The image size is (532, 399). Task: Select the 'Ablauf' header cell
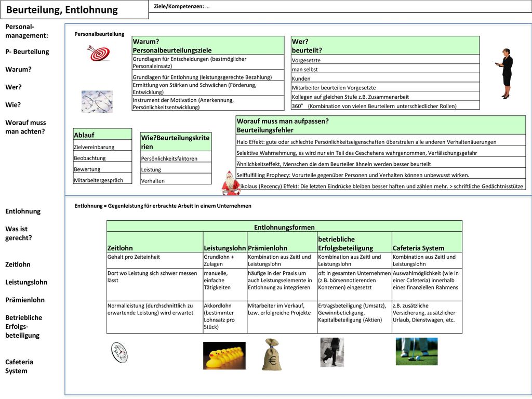click(x=102, y=135)
